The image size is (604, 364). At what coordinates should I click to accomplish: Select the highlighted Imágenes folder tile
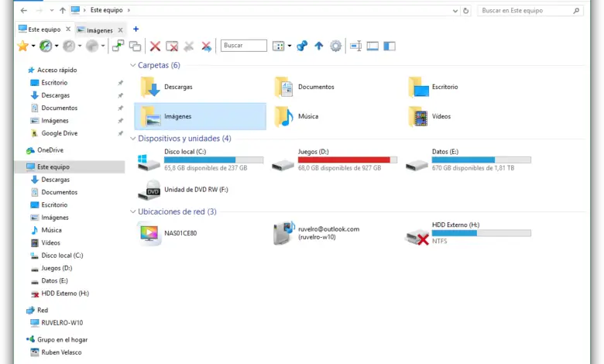click(x=201, y=116)
